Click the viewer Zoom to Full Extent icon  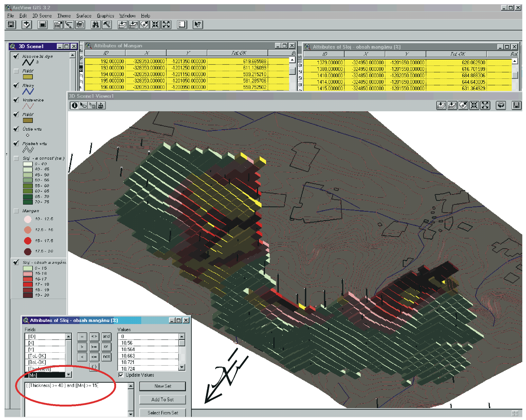(x=441, y=105)
